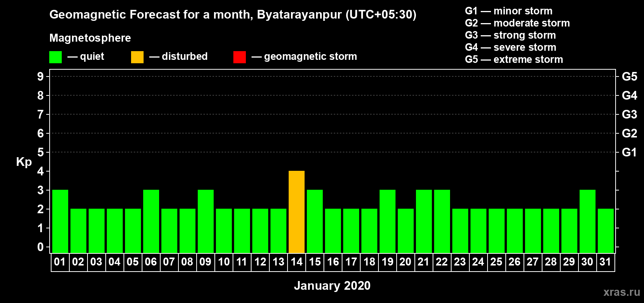The image size is (644, 303).
Task: Click the G3 label on right axis
Action: pos(630,114)
